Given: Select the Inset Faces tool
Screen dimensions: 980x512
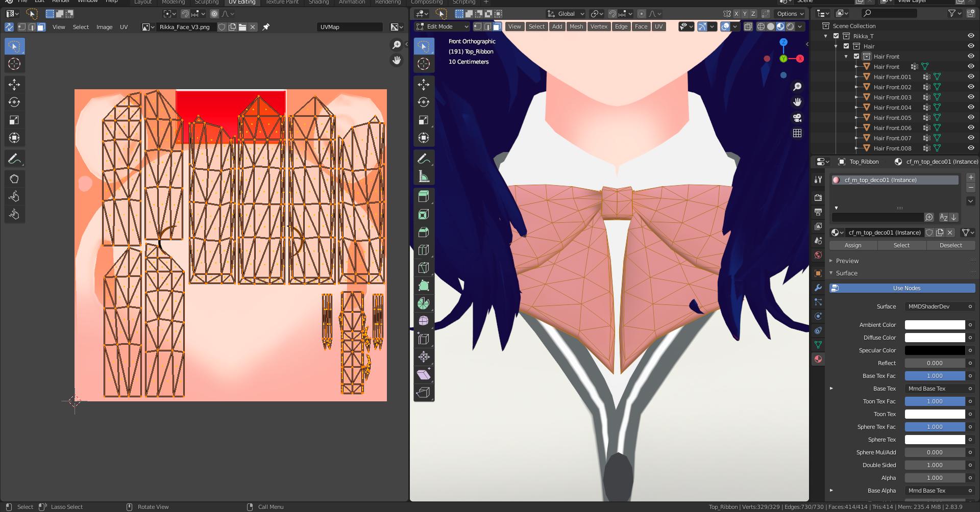Looking at the screenshot, I should click(424, 215).
